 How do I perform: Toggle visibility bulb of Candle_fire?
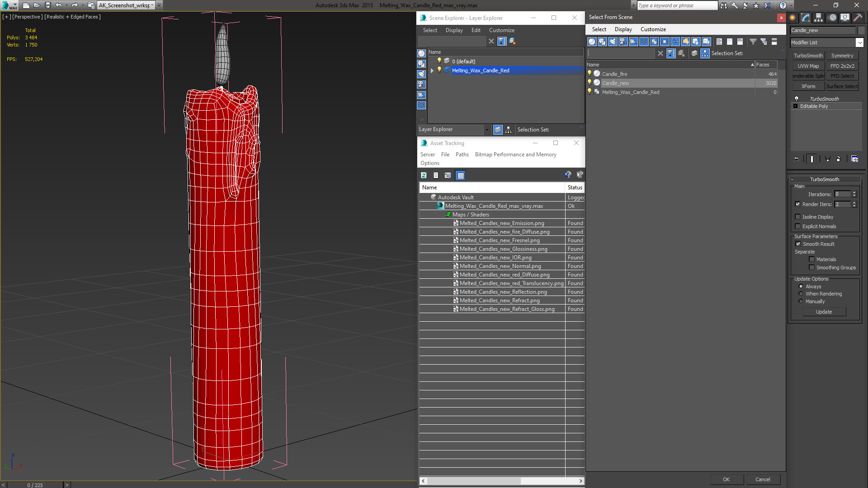[590, 73]
